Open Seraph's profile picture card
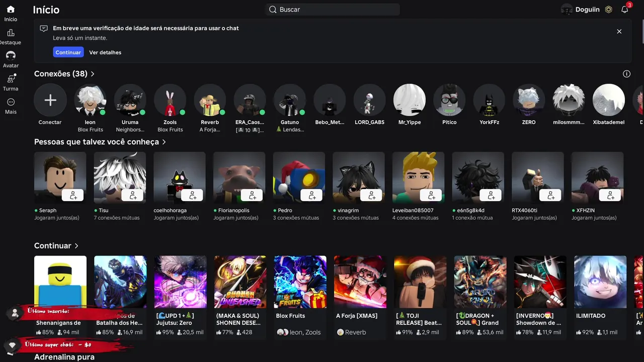 click(60, 178)
